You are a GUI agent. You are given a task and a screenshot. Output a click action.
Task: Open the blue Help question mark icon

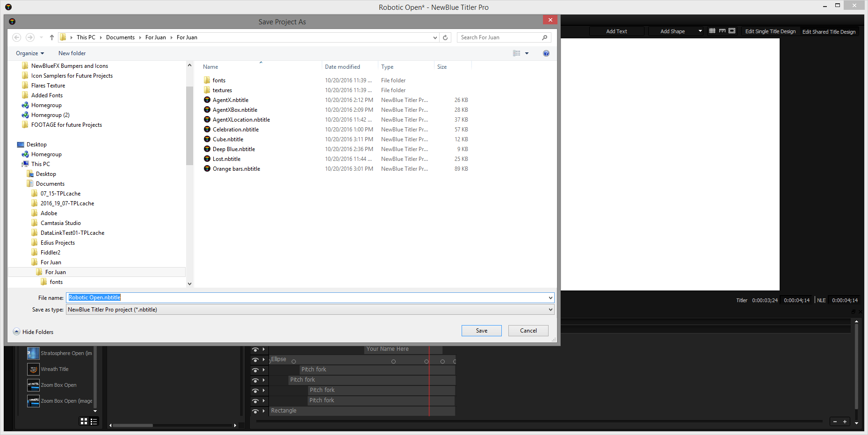pos(546,53)
